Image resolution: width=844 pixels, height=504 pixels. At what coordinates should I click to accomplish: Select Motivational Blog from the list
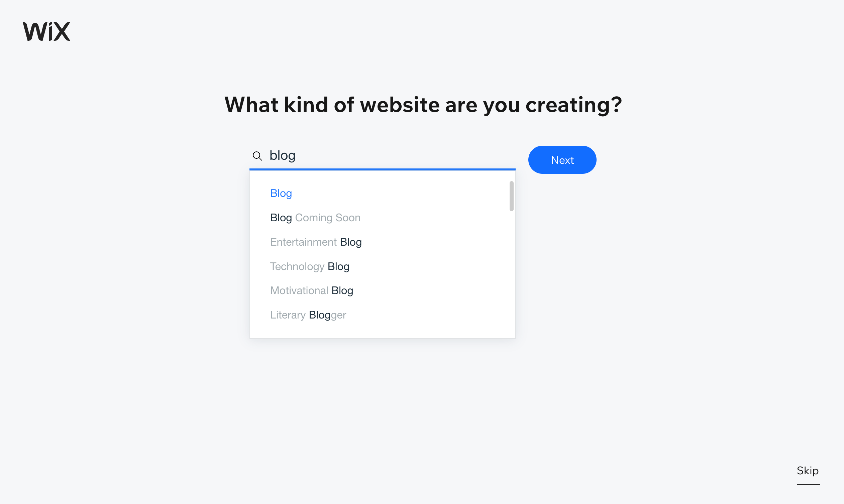[x=312, y=290]
